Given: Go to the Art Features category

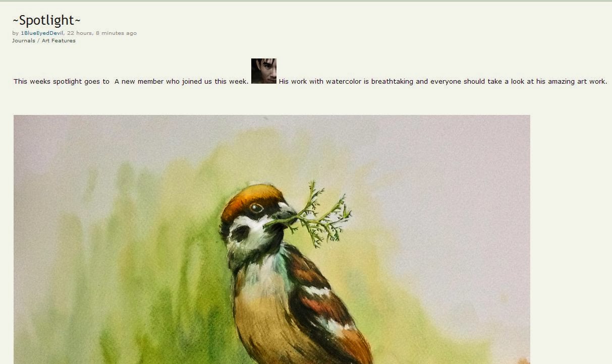Looking at the screenshot, I should pyautogui.click(x=59, y=41).
